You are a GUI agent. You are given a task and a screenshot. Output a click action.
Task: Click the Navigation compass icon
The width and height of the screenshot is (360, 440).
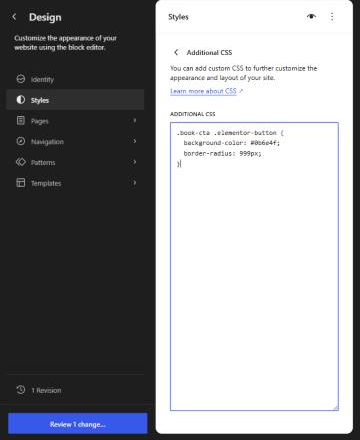[21, 141]
